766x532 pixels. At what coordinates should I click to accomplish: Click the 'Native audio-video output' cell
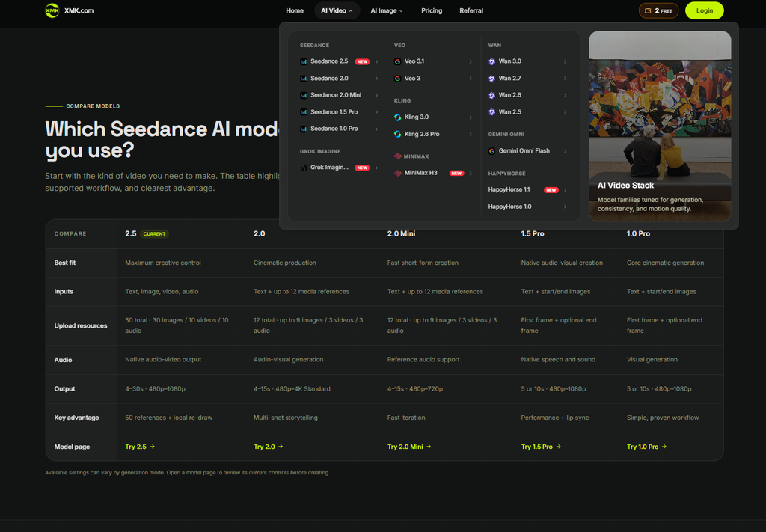pos(163,360)
